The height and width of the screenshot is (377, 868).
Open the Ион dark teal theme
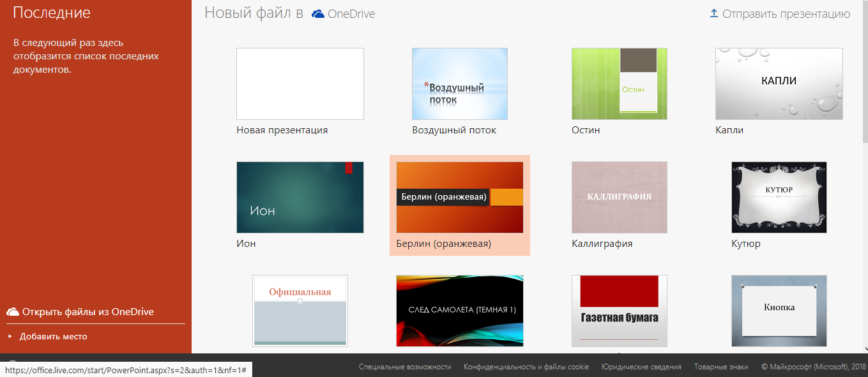(300, 197)
